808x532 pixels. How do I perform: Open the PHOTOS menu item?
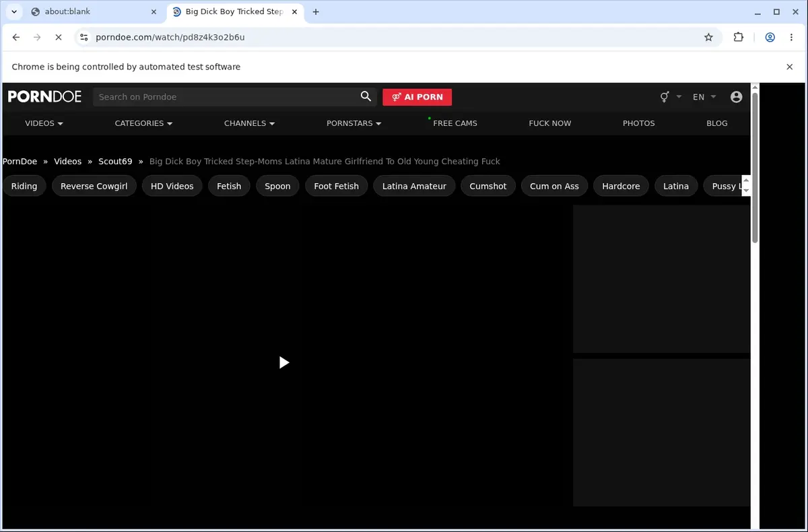638,123
